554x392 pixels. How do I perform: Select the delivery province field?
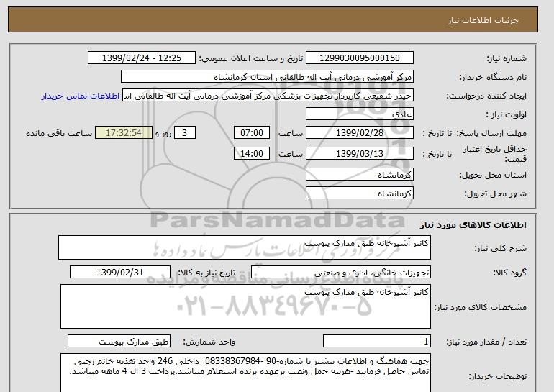359,175
